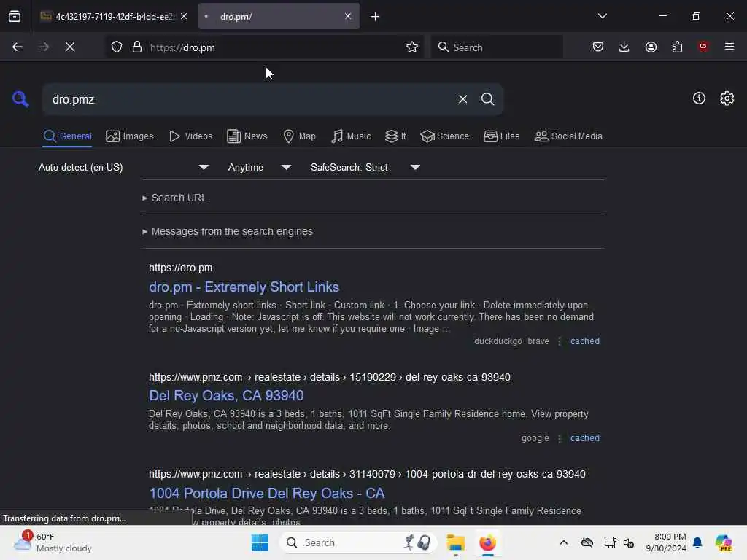The width and height of the screenshot is (747, 560).
Task: Open search preferences gear
Action: click(727, 98)
